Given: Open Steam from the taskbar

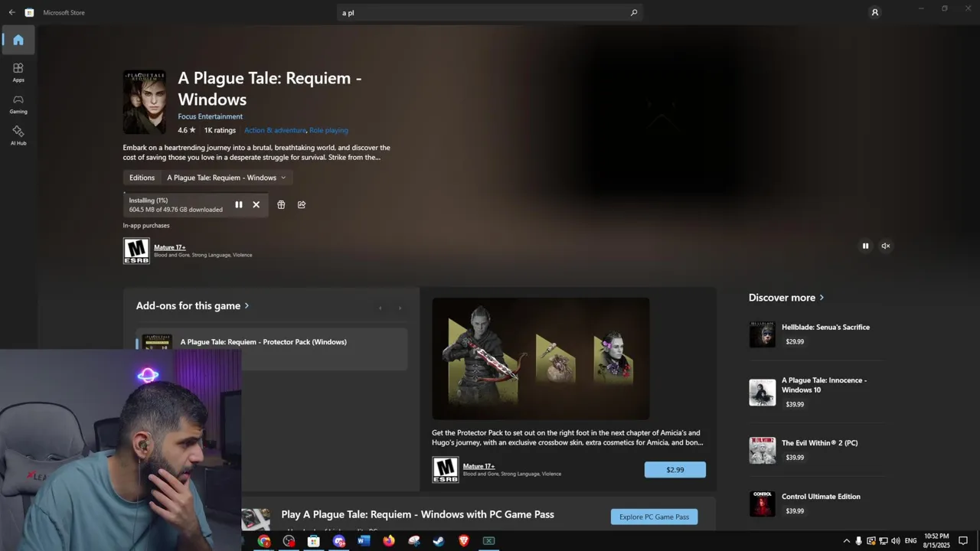Looking at the screenshot, I should pyautogui.click(x=439, y=541).
